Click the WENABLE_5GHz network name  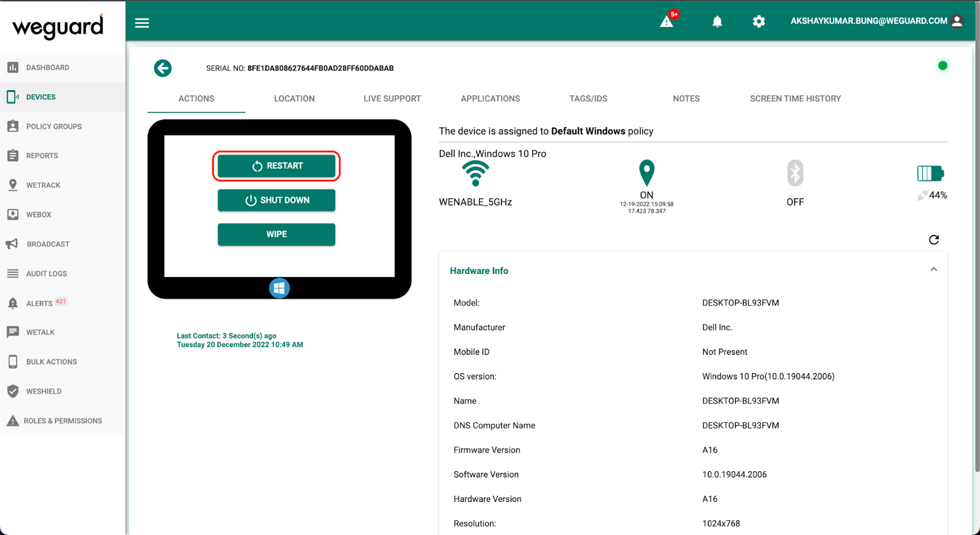click(x=475, y=202)
